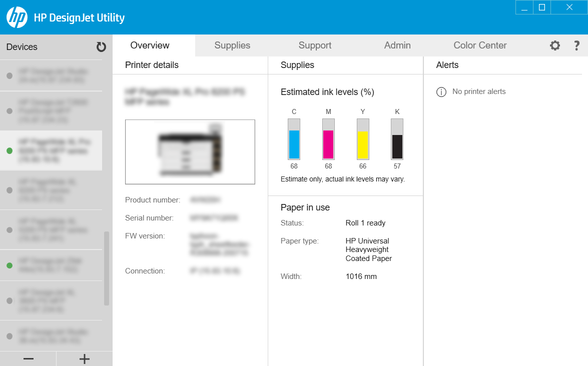Click the info icon beside No printer alerts
The width and height of the screenshot is (588, 366).
(x=440, y=91)
